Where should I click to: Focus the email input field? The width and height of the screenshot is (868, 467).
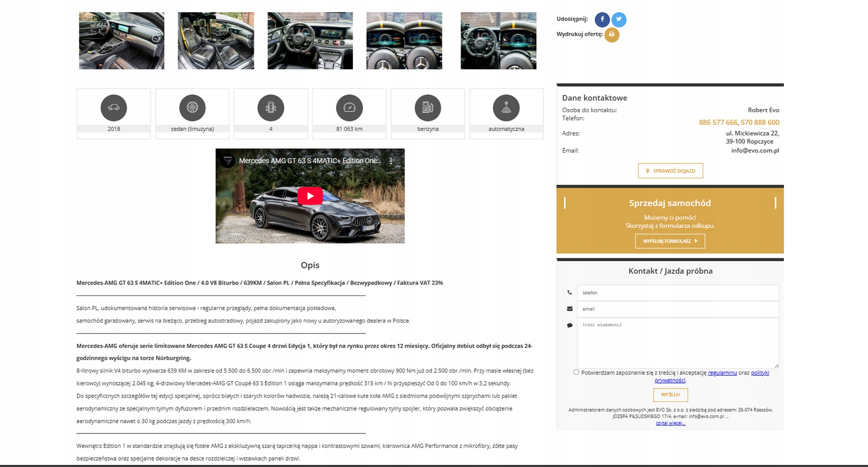pos(678,309)
